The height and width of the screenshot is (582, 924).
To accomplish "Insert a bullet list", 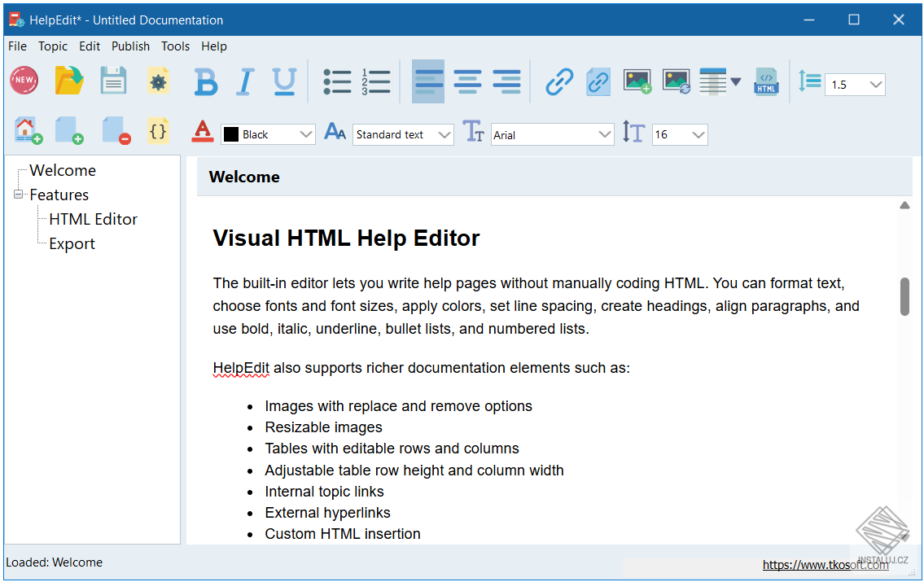I will click(x=337, y=82).
